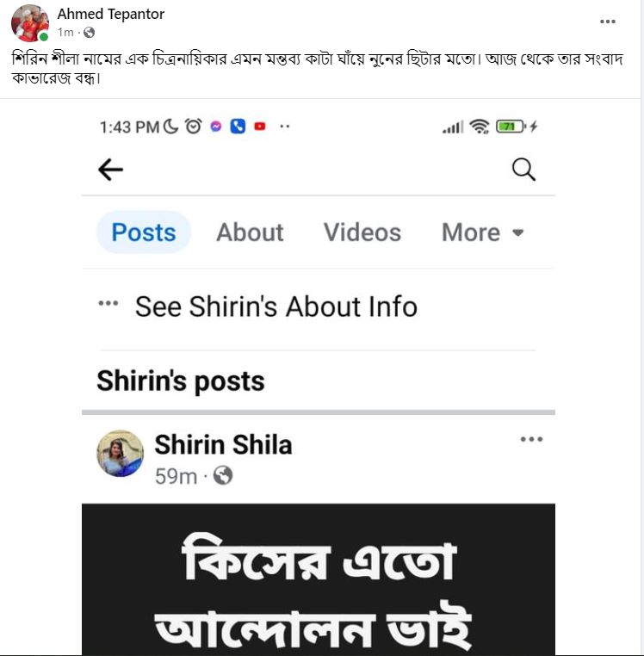644x656 pixels.
Task: Open the black Bengali text post image
Action: click(x=319, y=580)
